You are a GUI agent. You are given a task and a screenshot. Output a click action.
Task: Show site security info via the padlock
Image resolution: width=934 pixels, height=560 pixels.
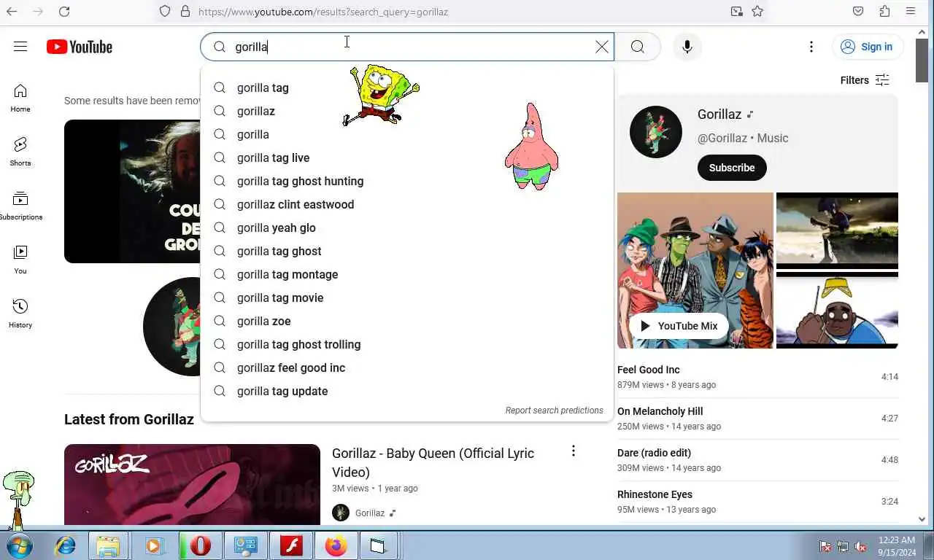tap(185, 12)
